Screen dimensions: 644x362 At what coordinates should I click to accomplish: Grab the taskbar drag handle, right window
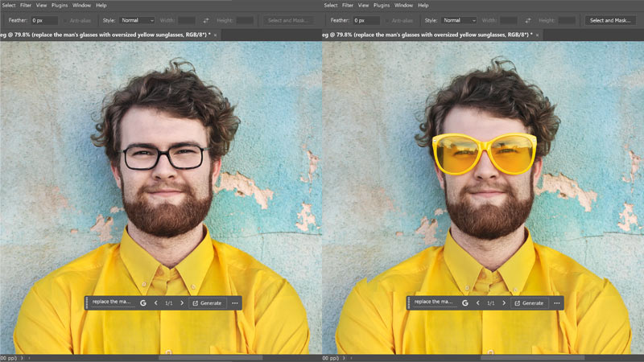click(x=409, y=303)
